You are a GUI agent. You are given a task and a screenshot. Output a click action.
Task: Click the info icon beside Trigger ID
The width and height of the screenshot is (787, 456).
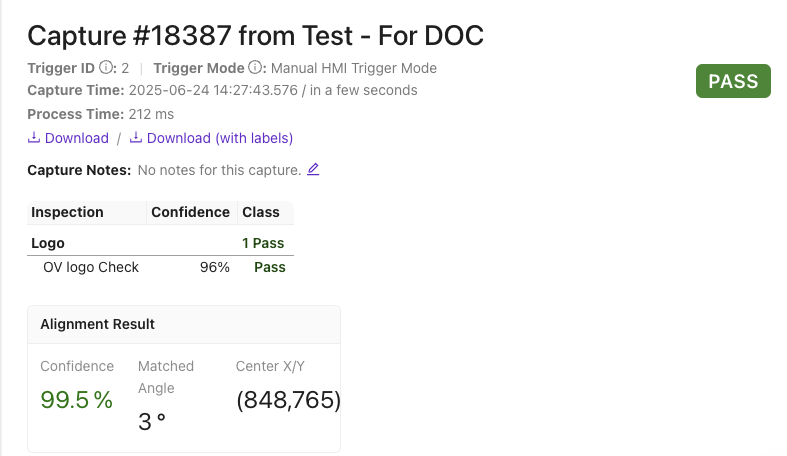[x=107, y=69]
